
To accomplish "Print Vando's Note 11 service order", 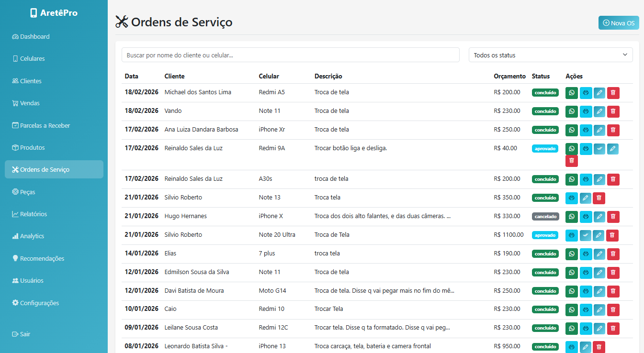I will [586, 111].
